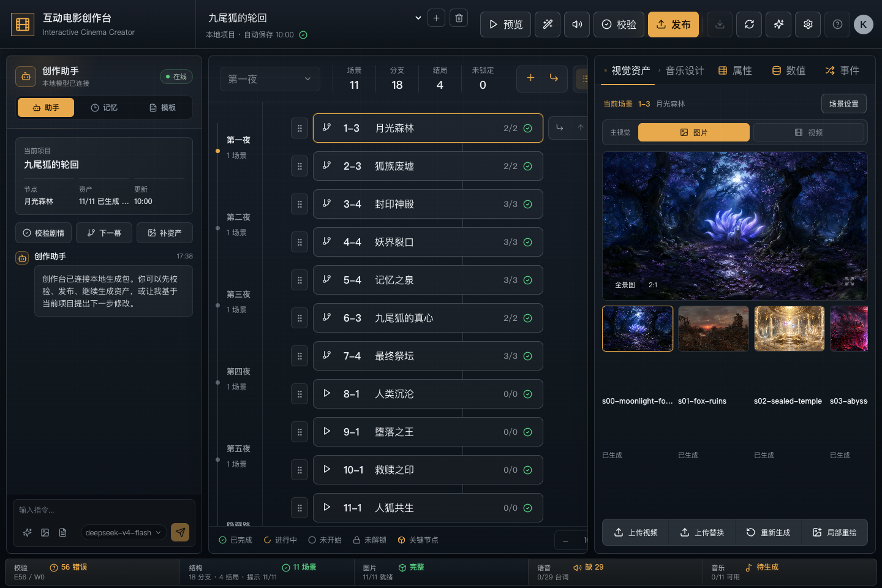The width and height of the screenshot is (882, 588).
Task: Click the sparkle AI icon in toolbar
Action: click(778, 24)
